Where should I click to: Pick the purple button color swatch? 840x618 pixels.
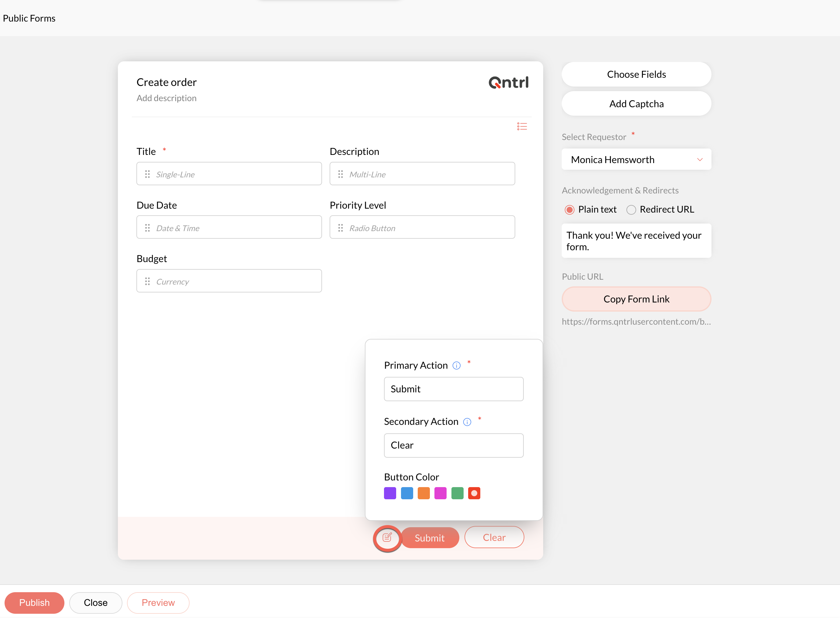[x=389, y=493]
